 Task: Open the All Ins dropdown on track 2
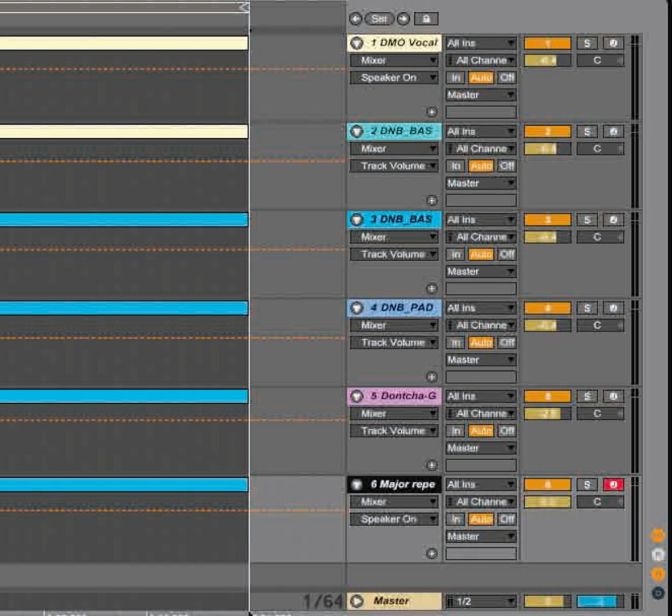click(480, 132)
